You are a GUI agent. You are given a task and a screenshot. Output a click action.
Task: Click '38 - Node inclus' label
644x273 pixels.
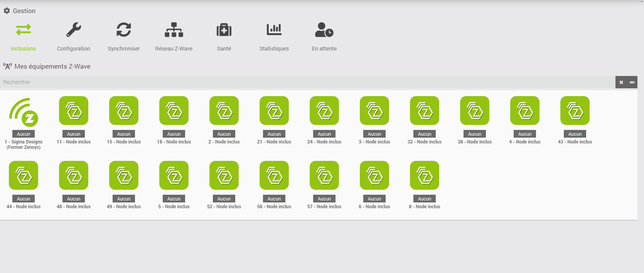point(475,142)
